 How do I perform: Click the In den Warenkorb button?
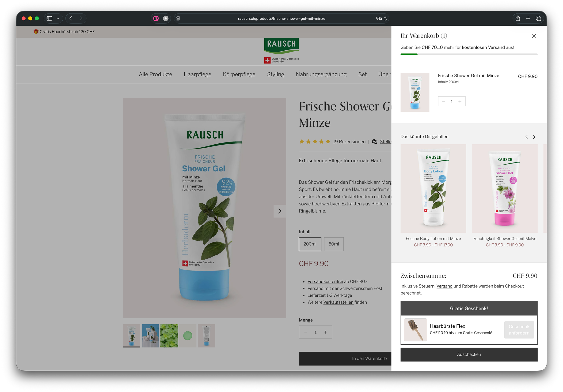point(345,358)
